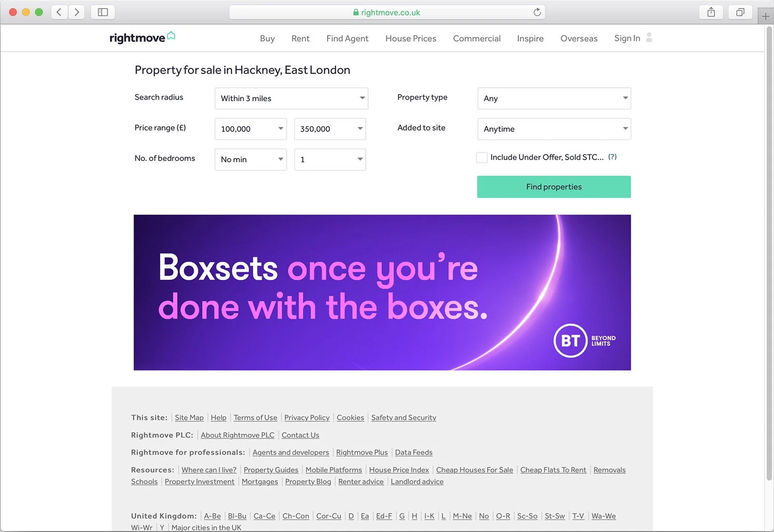Open the Cheap Flats To Rent link

(x=553, y=470)
